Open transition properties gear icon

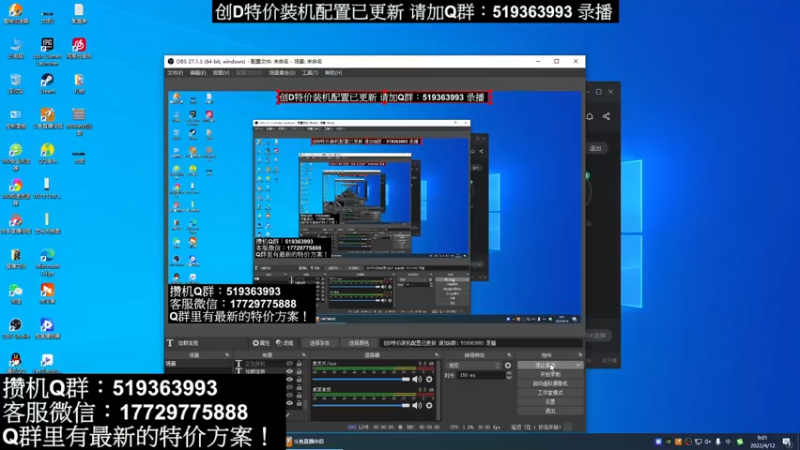point(508,366)
